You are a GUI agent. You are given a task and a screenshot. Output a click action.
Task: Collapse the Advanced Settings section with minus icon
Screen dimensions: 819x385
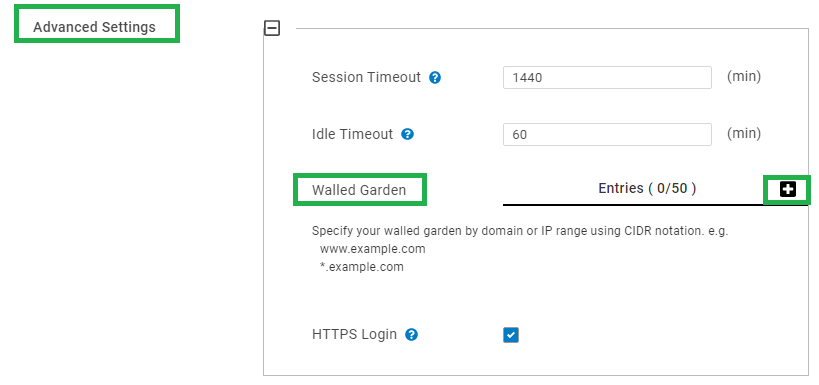click(x=272, y=28)
